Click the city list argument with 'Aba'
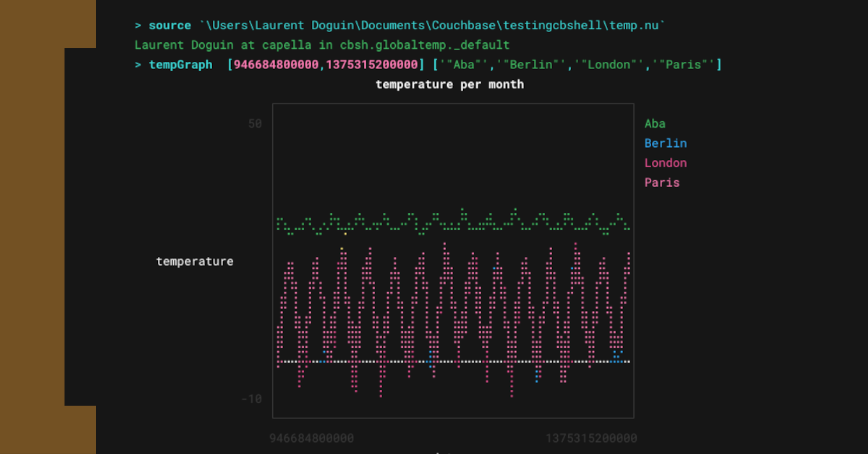 coord(577,65)
